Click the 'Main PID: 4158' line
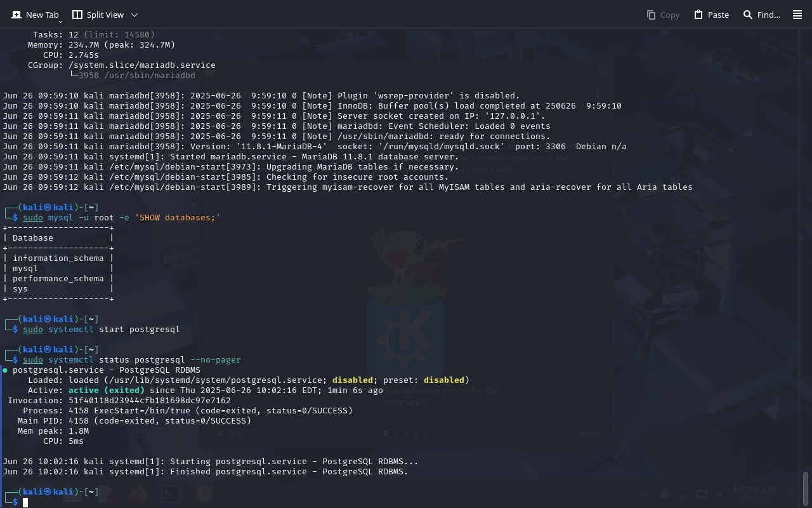Screen dimensions: 812x508 (x=134, y=421)
